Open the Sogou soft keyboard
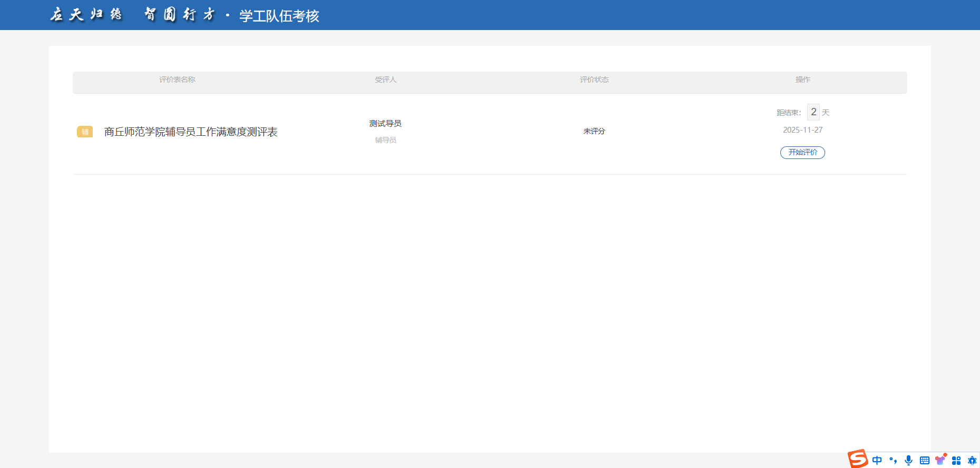The image size is (980, 468). pyautogui.click(x=924, y=460)
